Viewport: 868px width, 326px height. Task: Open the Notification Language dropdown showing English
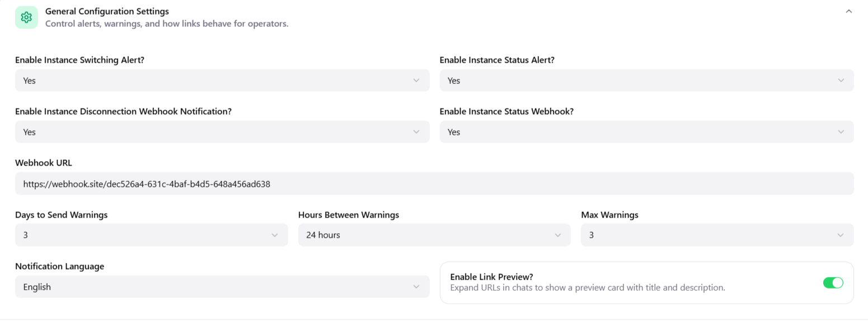(222, 287)
